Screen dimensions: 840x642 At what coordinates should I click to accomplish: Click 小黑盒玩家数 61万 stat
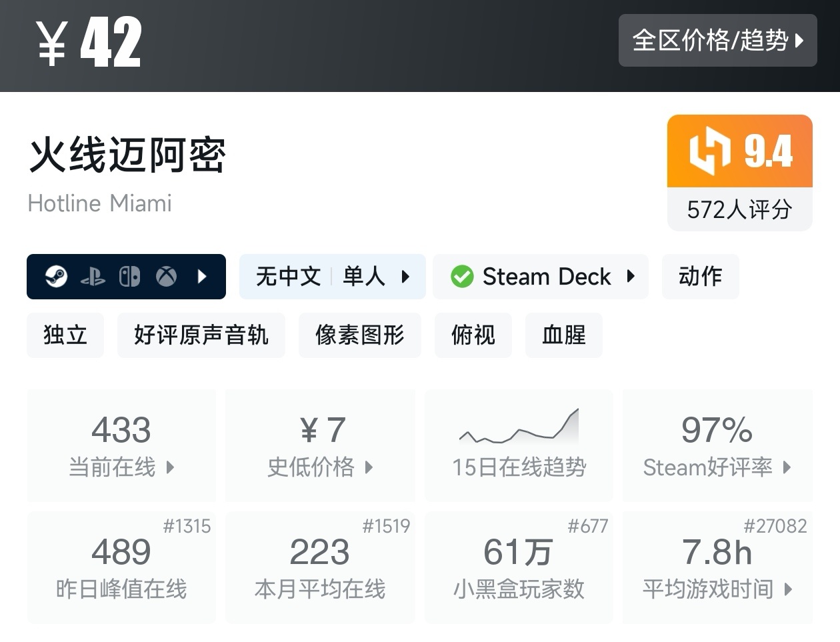point(519,568)
